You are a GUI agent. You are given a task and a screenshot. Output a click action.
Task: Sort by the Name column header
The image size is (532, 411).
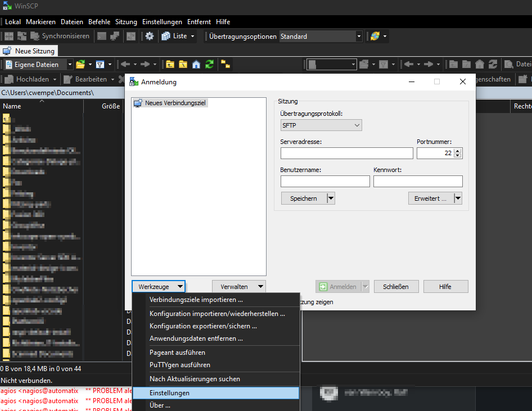point(42,106)
